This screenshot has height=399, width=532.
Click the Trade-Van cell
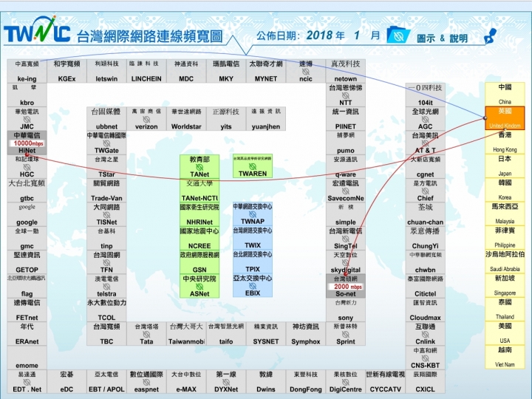point(106,191)
